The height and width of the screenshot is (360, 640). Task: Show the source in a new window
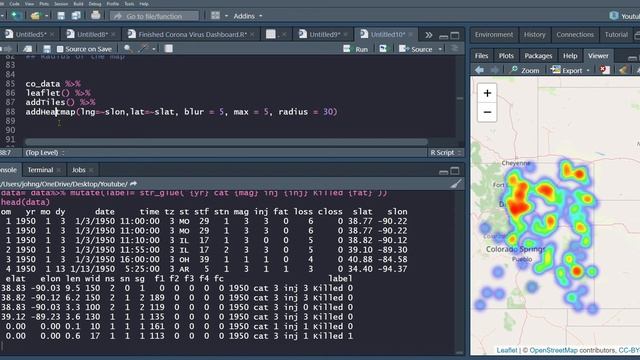28,49
